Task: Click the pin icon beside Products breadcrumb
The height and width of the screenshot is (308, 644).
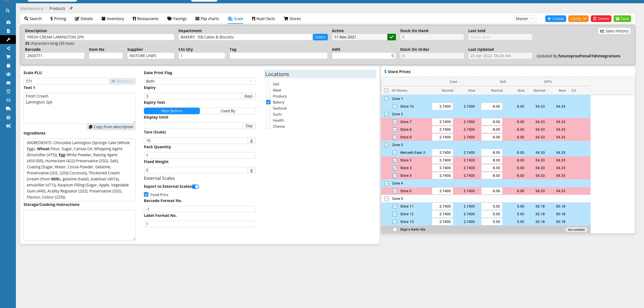Action: (x=71, y=8)
